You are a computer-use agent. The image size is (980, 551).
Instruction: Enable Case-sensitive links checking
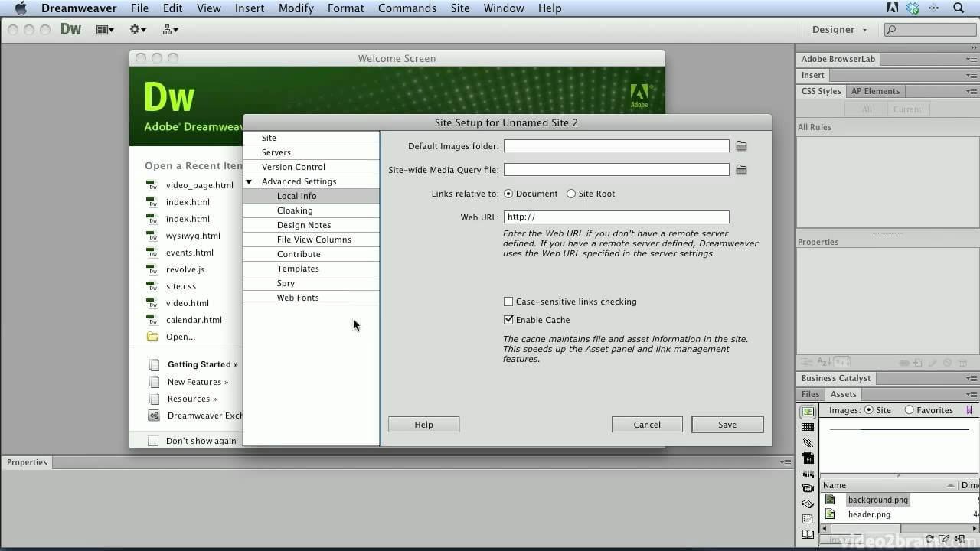coord(508,302)
